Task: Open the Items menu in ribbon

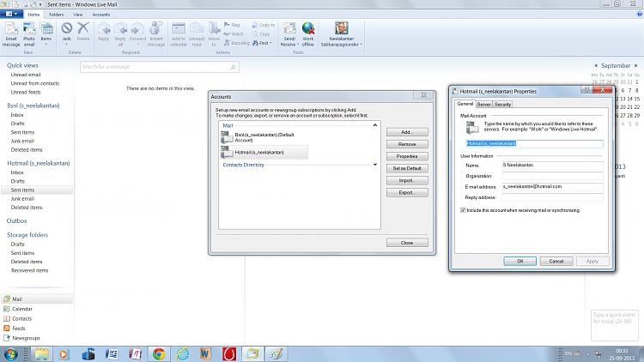Action: (46, 34)
